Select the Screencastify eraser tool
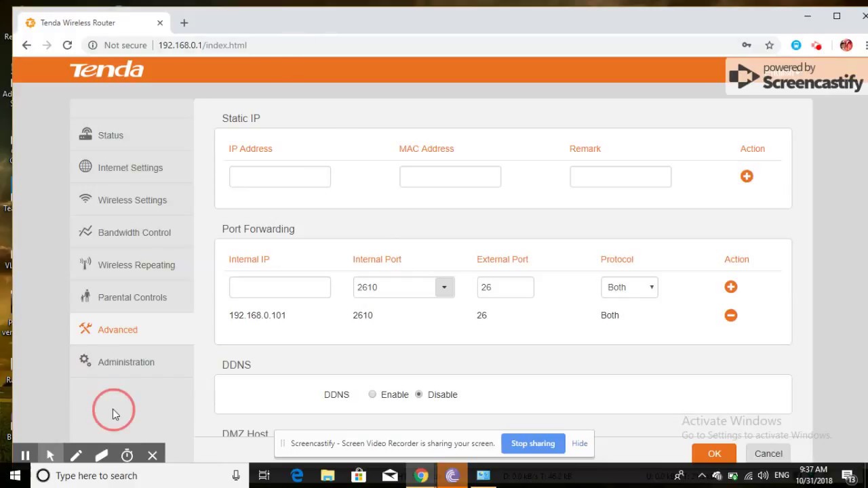Image resolution: width=868 pixels, height=488 pixels. (x=101, y=455)
